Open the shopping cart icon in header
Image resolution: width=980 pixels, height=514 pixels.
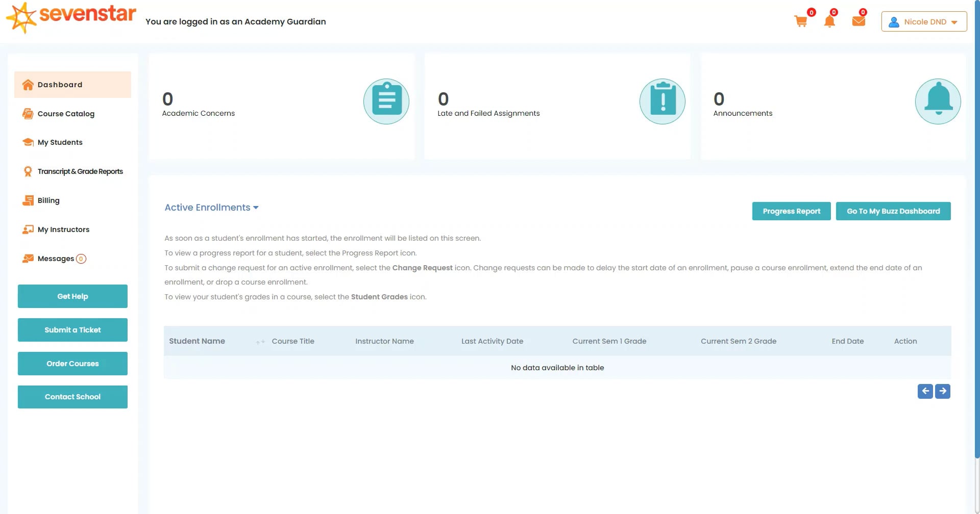(801, 21)
